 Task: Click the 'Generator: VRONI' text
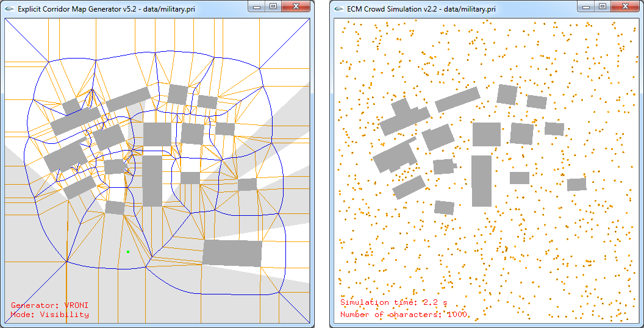49,305
